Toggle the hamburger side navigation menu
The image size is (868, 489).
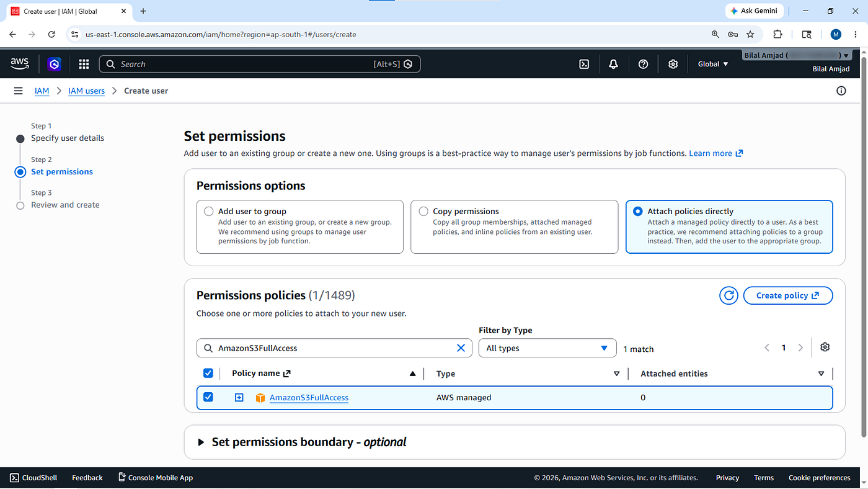(x=19, y=91)
